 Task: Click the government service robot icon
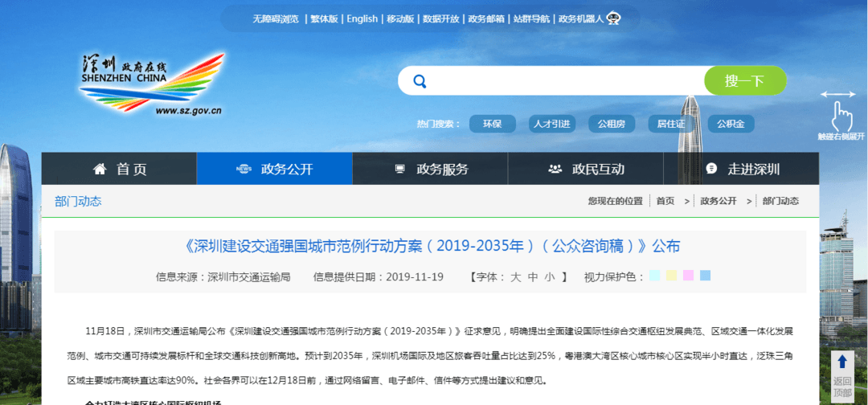coord(612,18)
